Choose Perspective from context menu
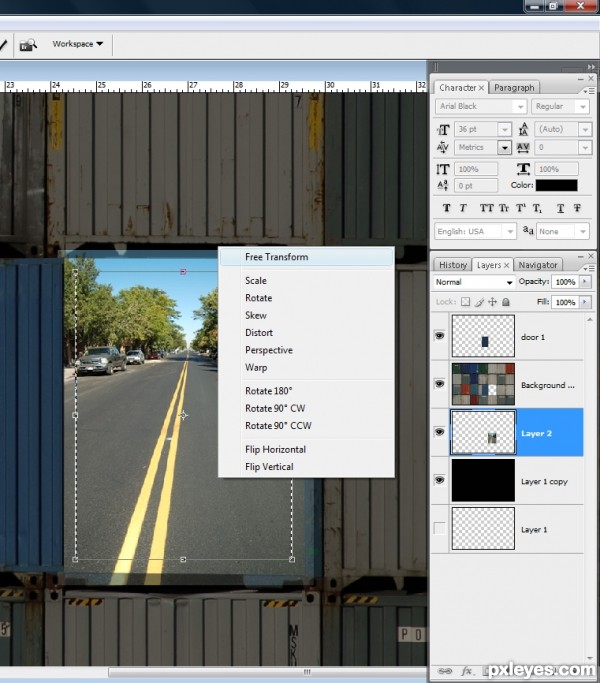This screenshot has height=683, width=600. [307, 350]
